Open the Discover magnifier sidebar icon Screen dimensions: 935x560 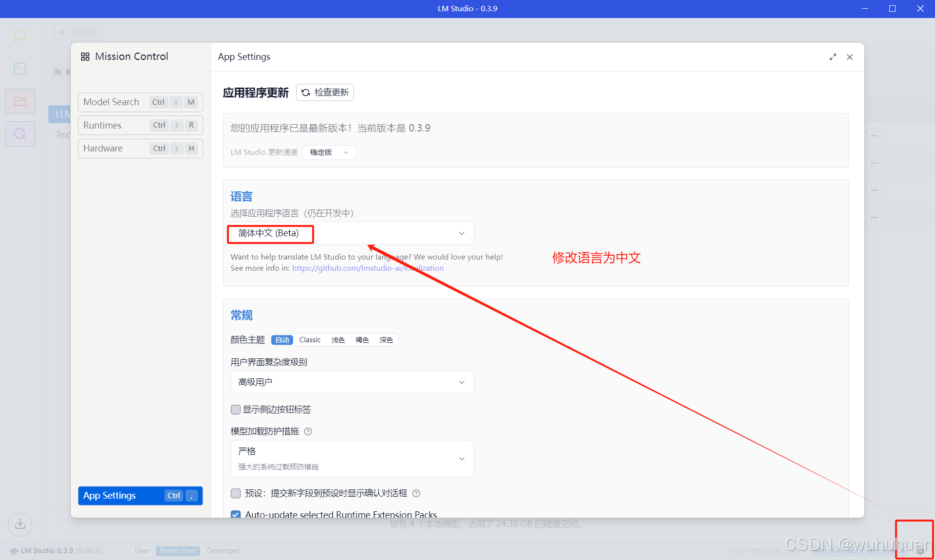click(x=20, y=134)
